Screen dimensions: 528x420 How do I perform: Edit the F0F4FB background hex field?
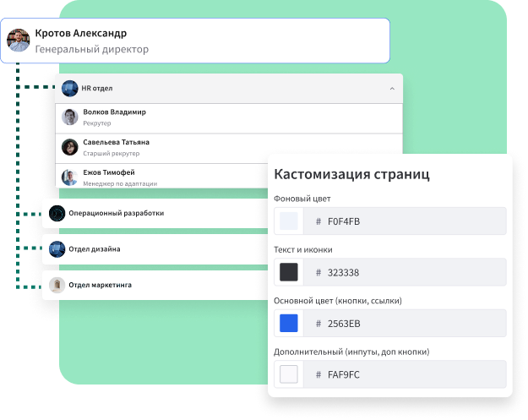[x=405, y=221]
